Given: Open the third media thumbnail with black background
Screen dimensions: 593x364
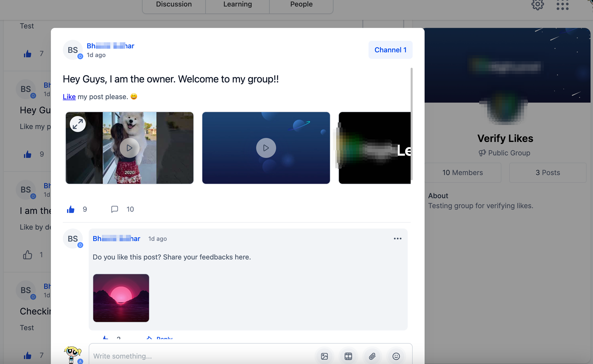Looking at the screenshot, I should click(x=374, y=148).
